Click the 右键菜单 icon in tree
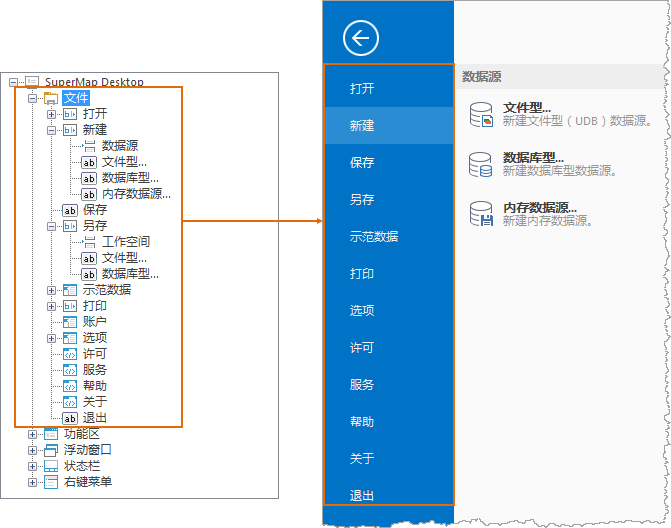This screenshot has height=528, width=671. click(x=51, y=482)
